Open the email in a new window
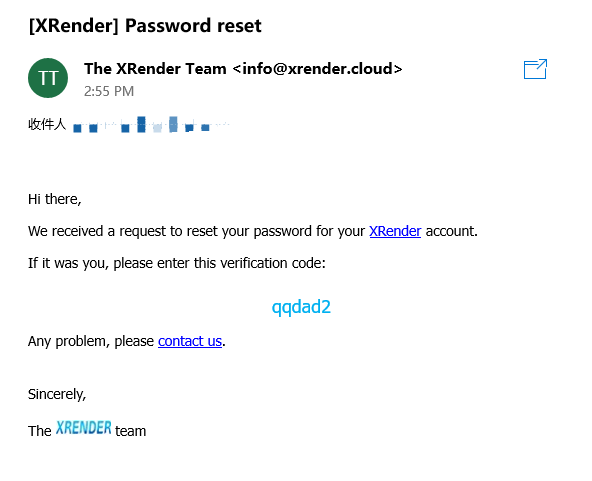This screenshot has width=592, height=481. 535,69
